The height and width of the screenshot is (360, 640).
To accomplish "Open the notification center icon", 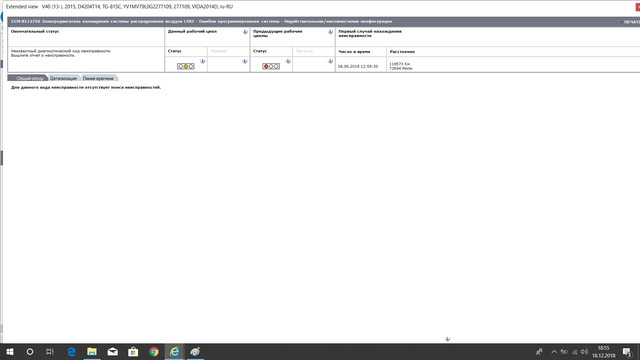I will pos(627,351).
